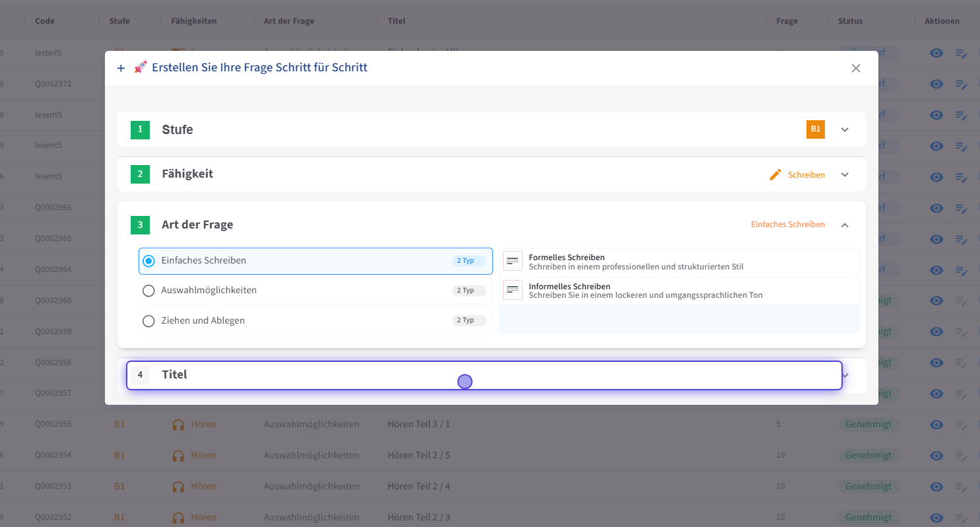Collapse the Art der Frage section chevron

(x=845, y=225)
